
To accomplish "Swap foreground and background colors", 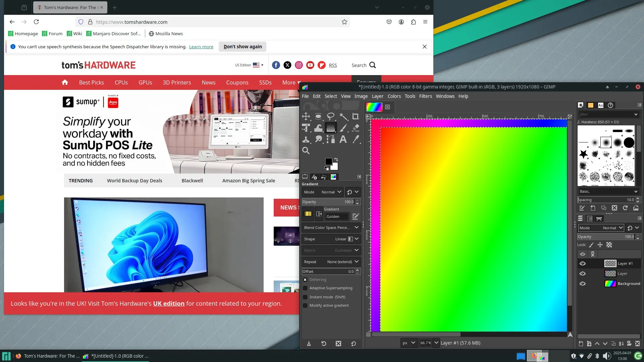I will pyautogui.click(x=336, y=160).
